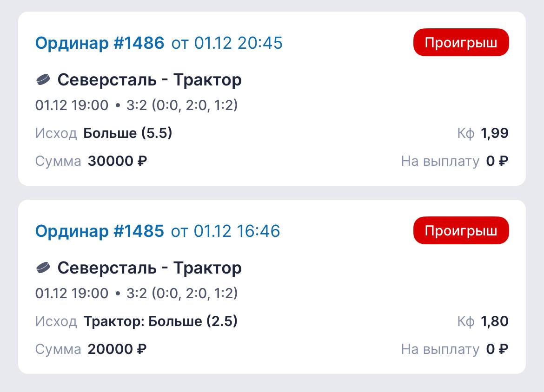This screenshot has height=392, width=544.
Task: Open the Ординар #1486 bet link
Action: point(100,43)
